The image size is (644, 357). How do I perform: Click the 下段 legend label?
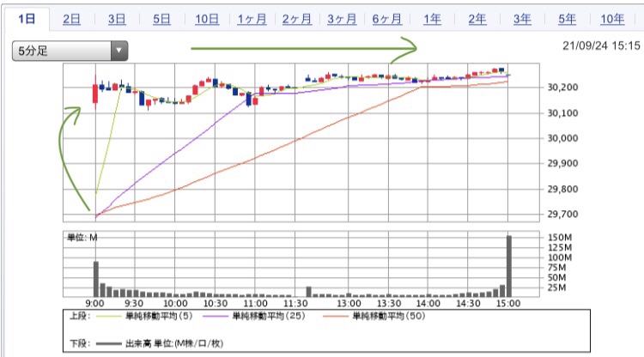coord(80,343)
